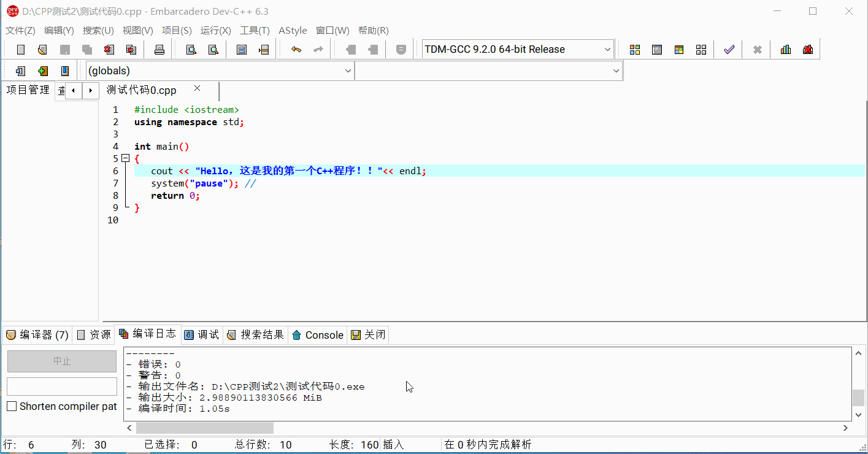Click the Compile icon with colored squares
Viewport: 868px width, 454px height.
pos(635,50)
